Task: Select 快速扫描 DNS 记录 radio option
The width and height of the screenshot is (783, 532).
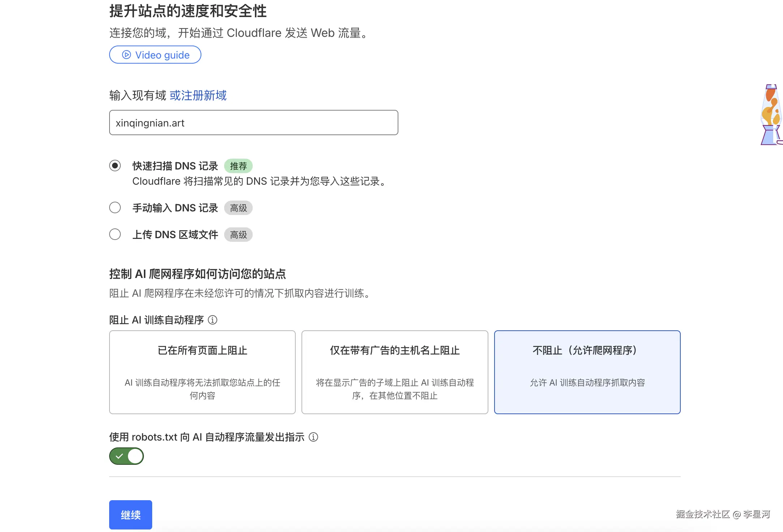Action: pos(115,166)
